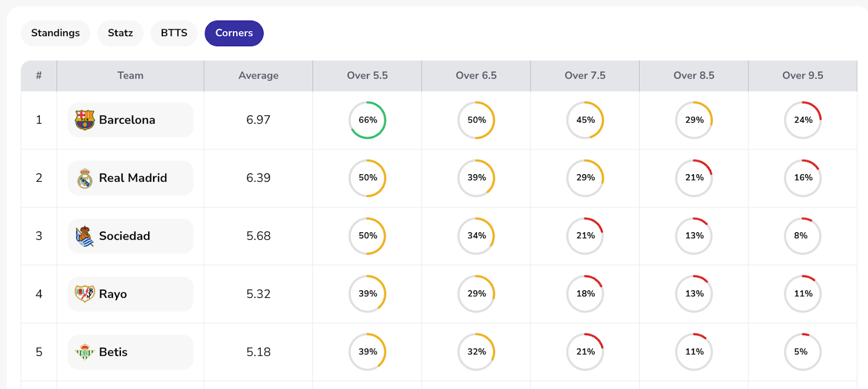
Task: Click Rayo's 5.32 average value
Action: tap(258, 294)
